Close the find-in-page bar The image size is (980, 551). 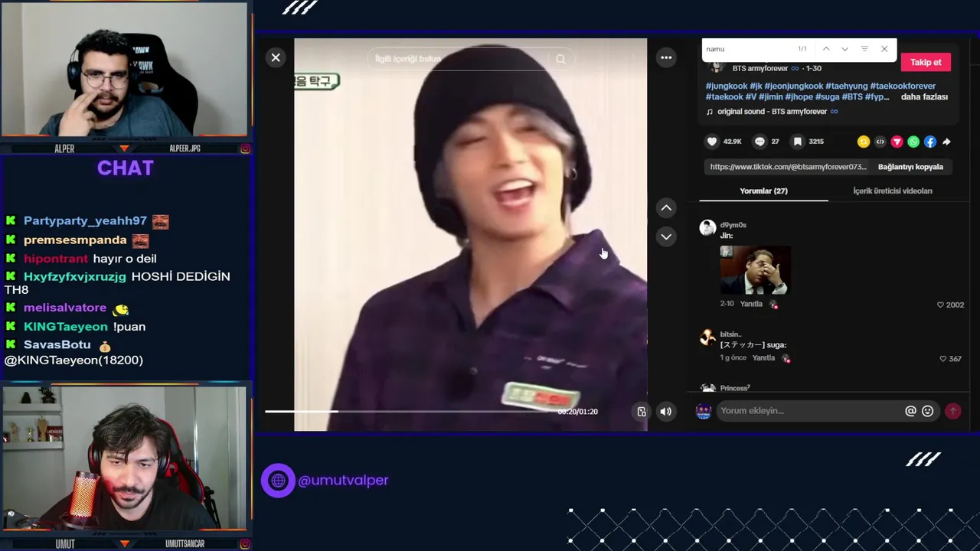(x=884, y=49)
